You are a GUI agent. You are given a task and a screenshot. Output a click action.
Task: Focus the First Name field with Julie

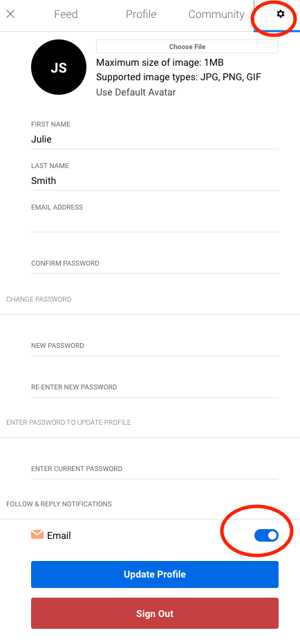point(155,139)
